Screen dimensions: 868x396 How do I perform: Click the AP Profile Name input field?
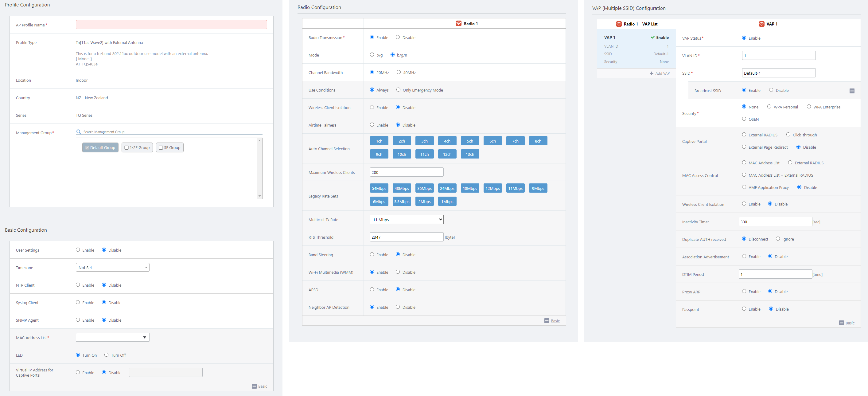coord(171,25)
